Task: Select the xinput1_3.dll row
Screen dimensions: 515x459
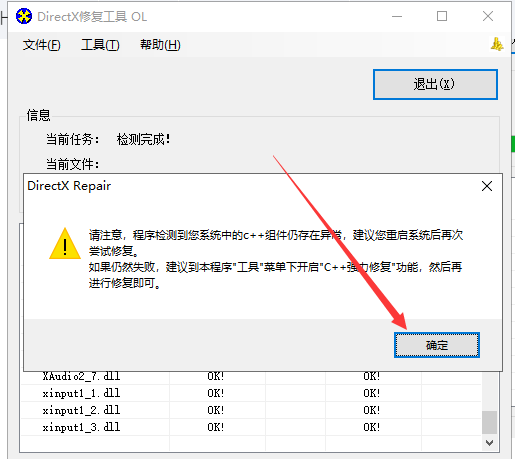Action: [x=251, y=427]
